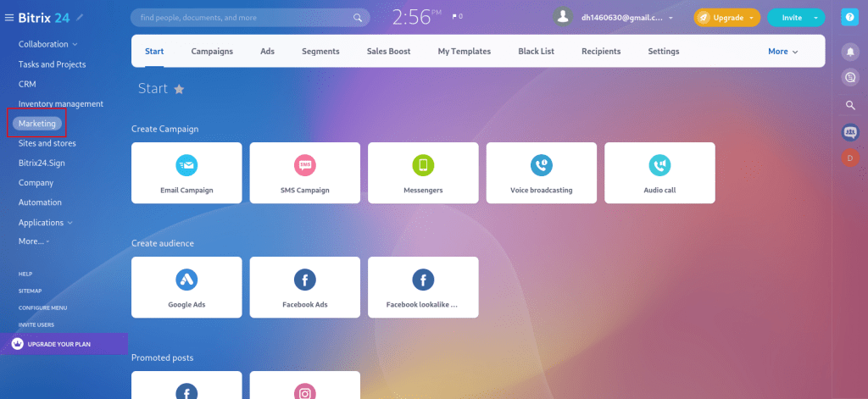The height and width of the screenshot is (399, 868).
Task: Click the 2:56 PM clock
Action: pos(417,17)
